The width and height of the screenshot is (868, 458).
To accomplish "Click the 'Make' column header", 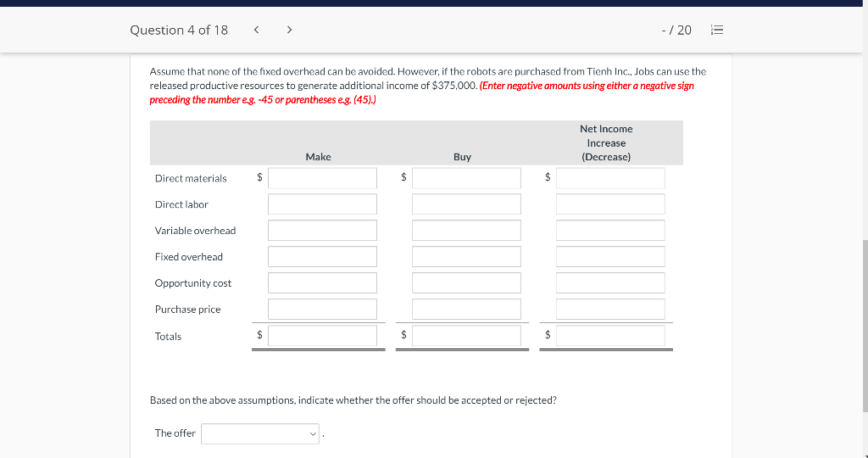I will [319, 157].
